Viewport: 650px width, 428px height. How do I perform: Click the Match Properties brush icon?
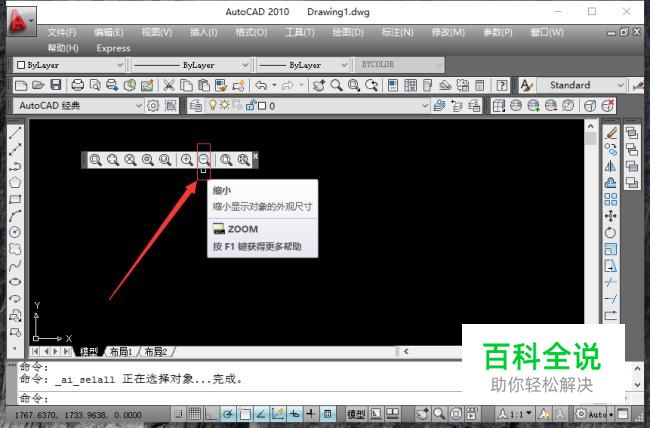221,85
